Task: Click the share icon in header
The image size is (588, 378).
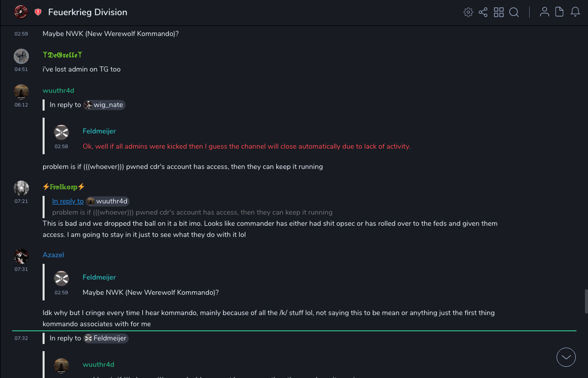Action: (x=483, y=12)
